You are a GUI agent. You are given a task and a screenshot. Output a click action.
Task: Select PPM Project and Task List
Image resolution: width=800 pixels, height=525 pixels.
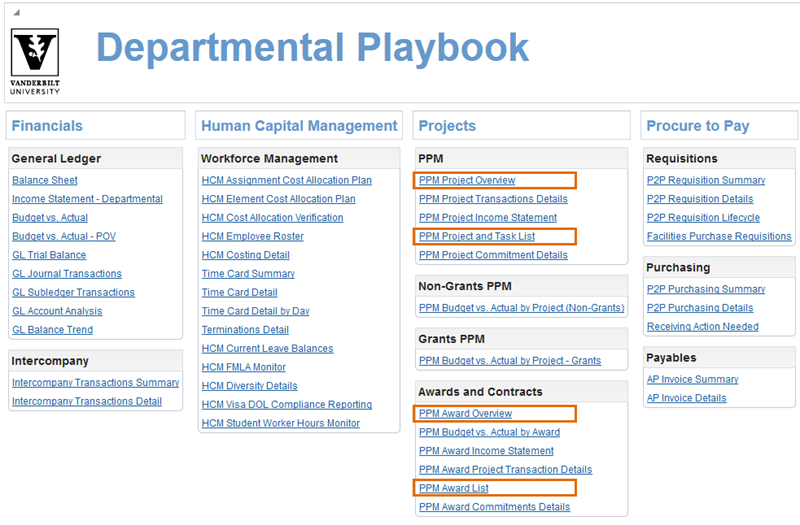click(478, 236)
